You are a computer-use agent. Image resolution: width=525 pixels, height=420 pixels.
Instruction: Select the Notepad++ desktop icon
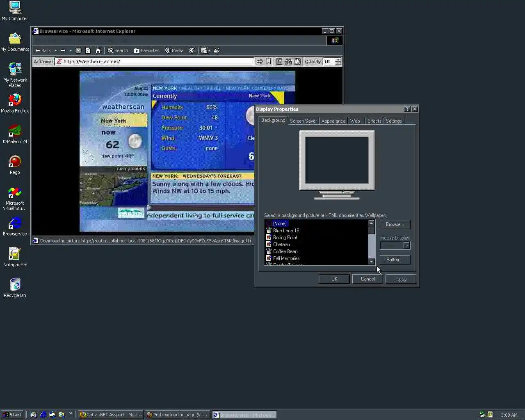(x=15, y=257)
